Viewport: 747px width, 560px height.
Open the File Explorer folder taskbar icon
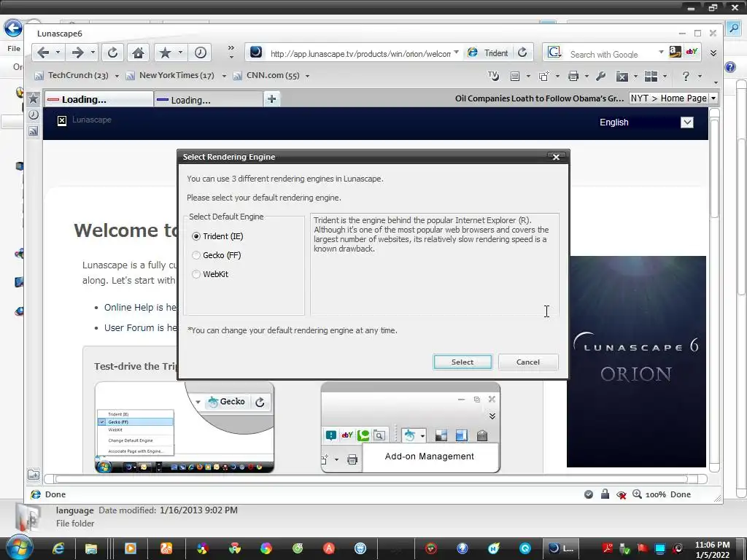(x=91, y=548)
